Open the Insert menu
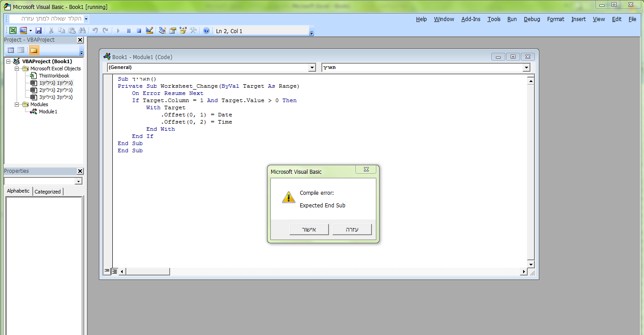This screenshot has height=335, width=644. (x=579, y=19)
